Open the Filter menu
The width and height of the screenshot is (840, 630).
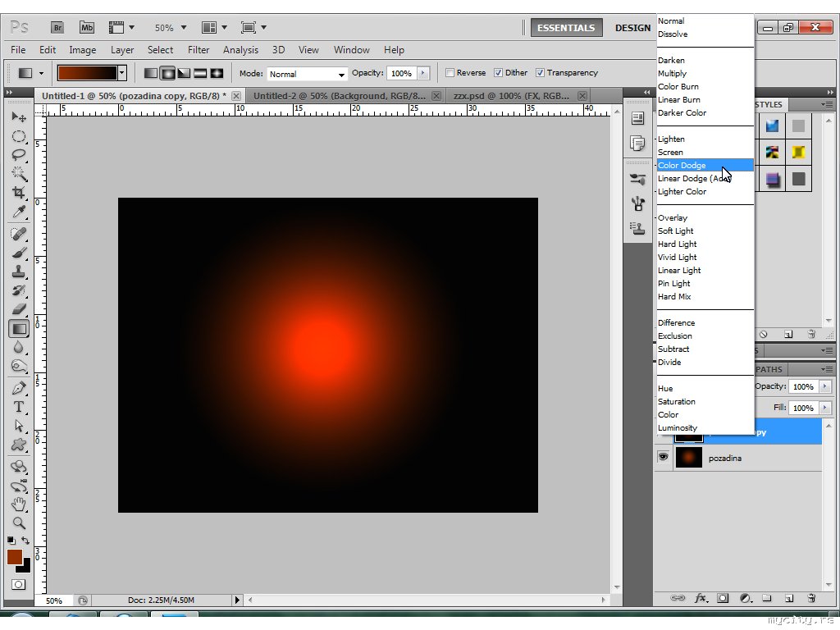199,50
